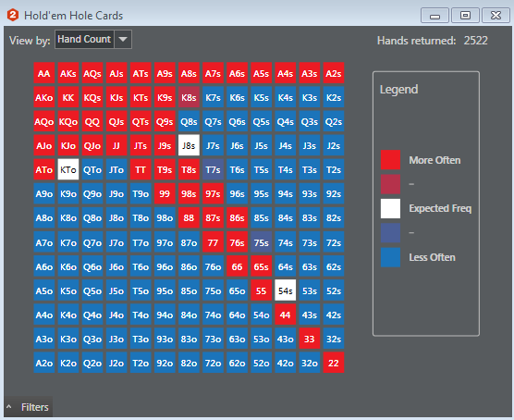
Task: Click the More Often red legend swatch
Action: click(x=390, y=160)
